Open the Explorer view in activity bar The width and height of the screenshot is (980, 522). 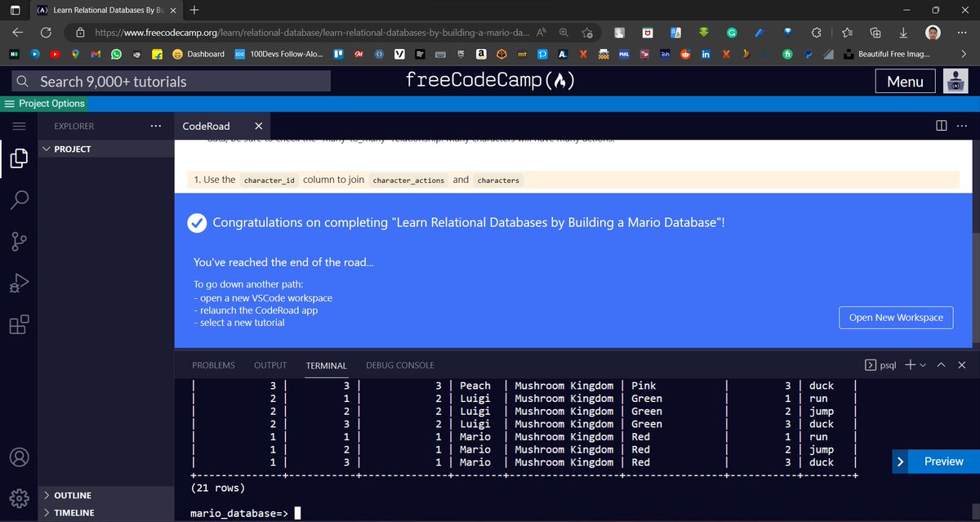[x=20, y=158]
